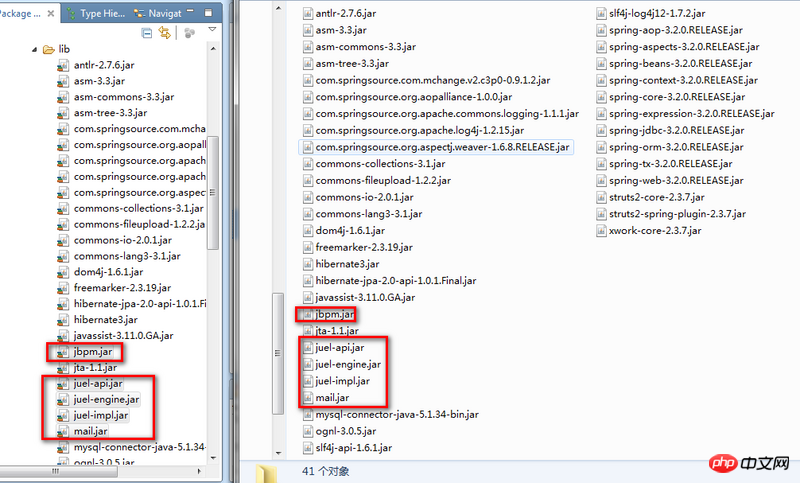Viewport: 800px width, 483px height.
Task: Click aopalliance-1.0.0.jar file icon
Action: click(x=308, y=97)
